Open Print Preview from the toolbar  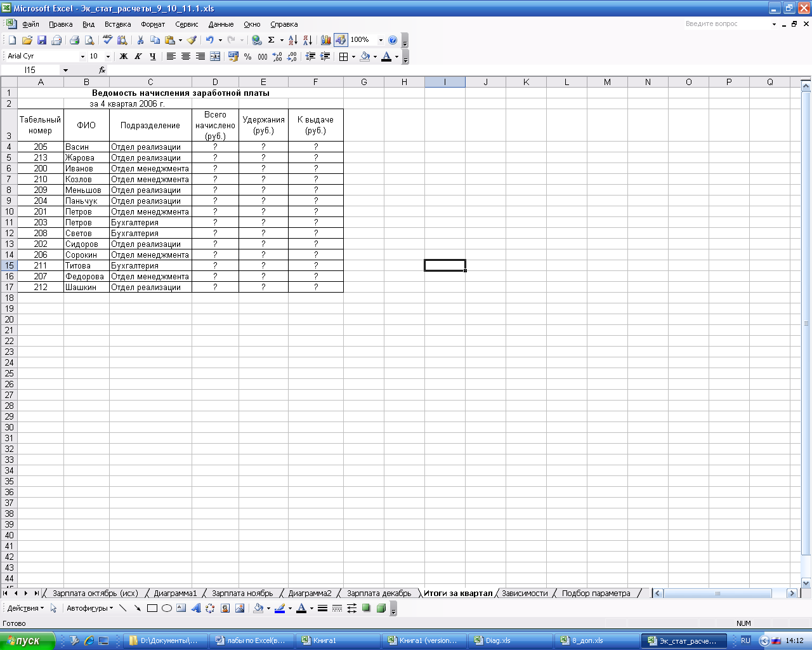pyautogui.click(x=89, y=40)
